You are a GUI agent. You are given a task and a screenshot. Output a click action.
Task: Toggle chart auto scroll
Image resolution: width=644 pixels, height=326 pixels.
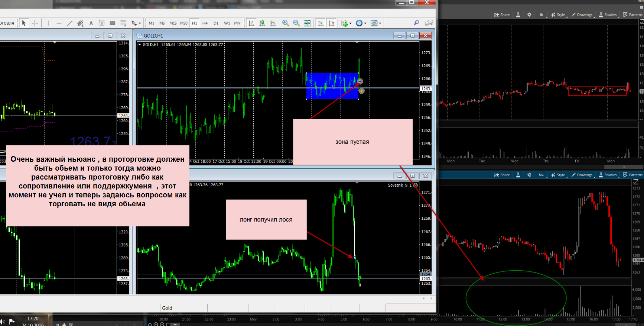tap(321, 23)
